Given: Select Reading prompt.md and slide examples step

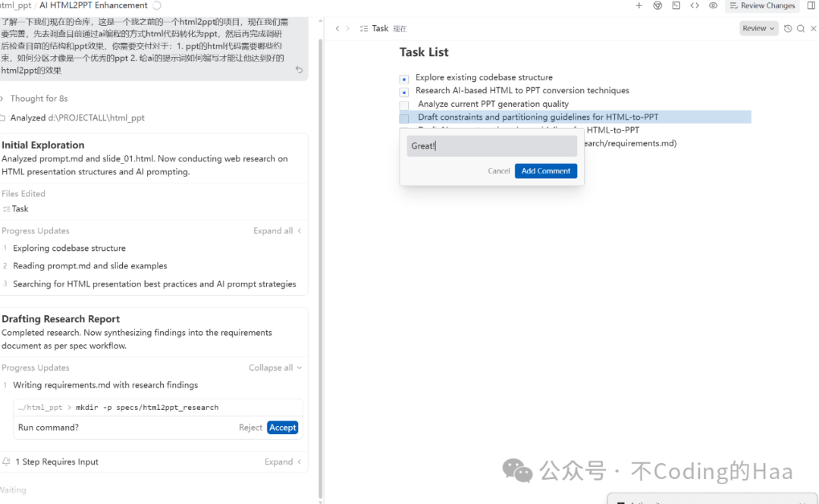Looking at the screenshot, I should [89, 266].
